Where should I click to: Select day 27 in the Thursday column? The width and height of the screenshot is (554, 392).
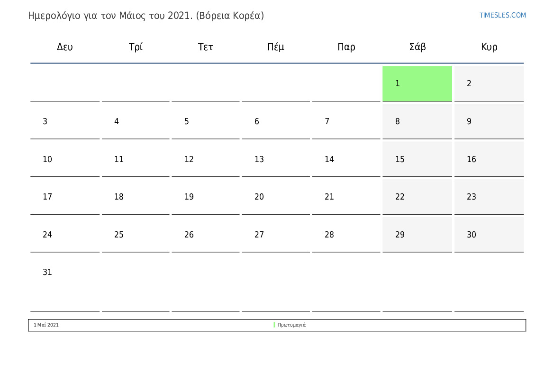[x=276, y=235]
